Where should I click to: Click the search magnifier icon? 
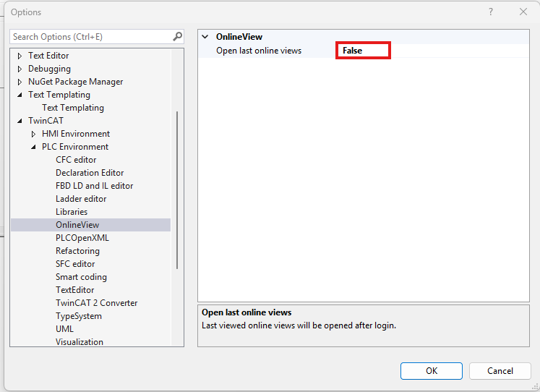(x=177, y=36)
